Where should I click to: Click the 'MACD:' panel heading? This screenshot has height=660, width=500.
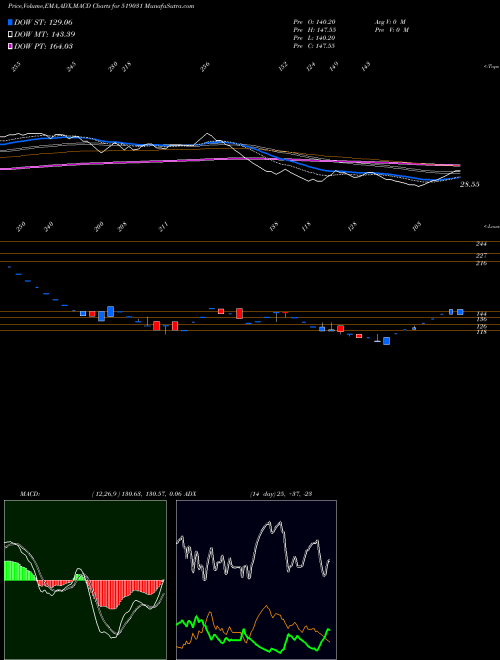coord(29,494)
